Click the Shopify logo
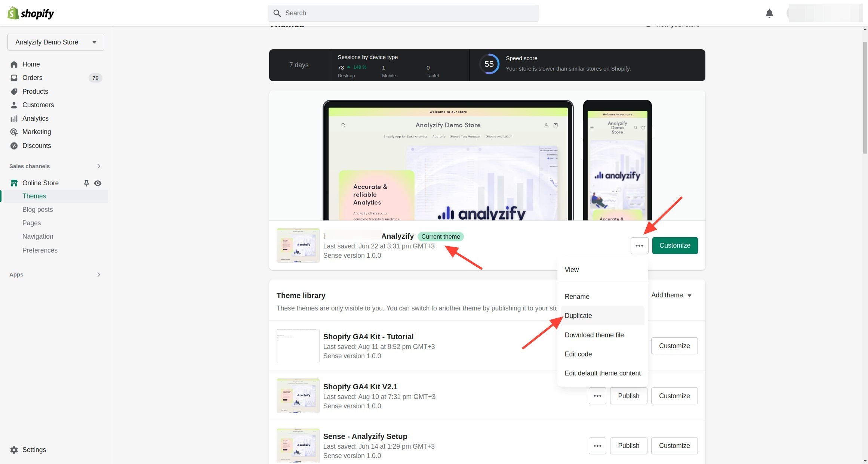This screenshot has width=868, height=464. [x=31, y=13]
